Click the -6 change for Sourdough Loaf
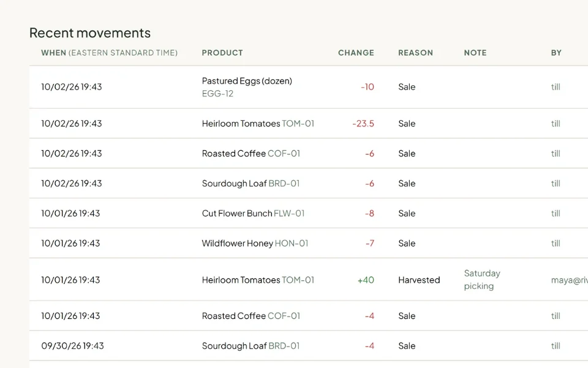Viewport: 588px width, 368px height. click(x=369, y=183)
